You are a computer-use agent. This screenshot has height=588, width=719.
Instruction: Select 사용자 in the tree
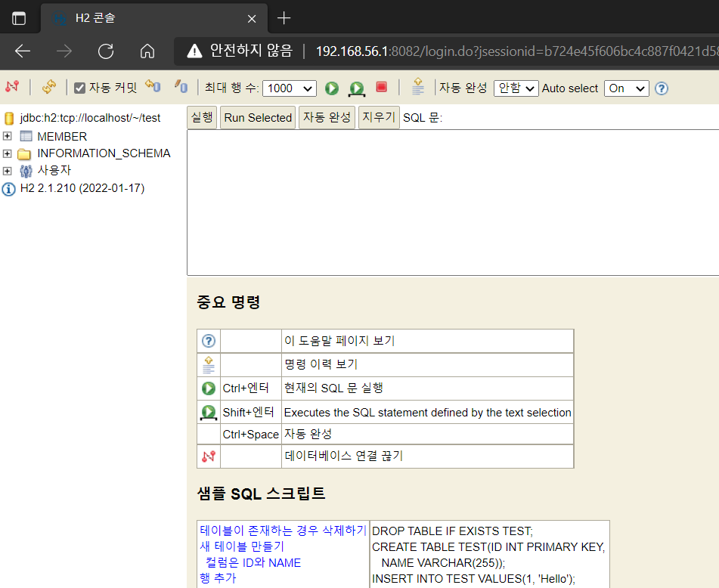click(54, 170)
